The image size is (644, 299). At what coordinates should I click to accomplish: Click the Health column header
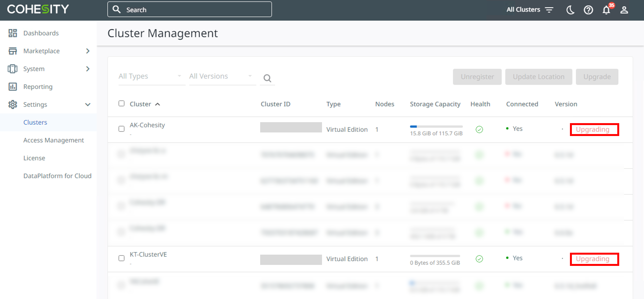click(x=480, y=104)
